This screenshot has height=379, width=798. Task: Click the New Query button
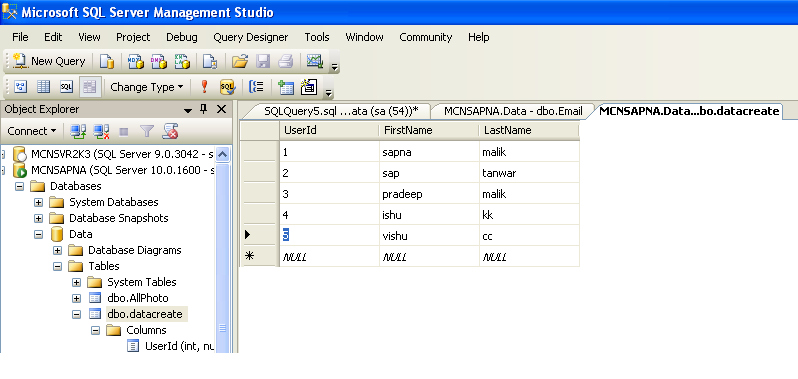[49, 62]
